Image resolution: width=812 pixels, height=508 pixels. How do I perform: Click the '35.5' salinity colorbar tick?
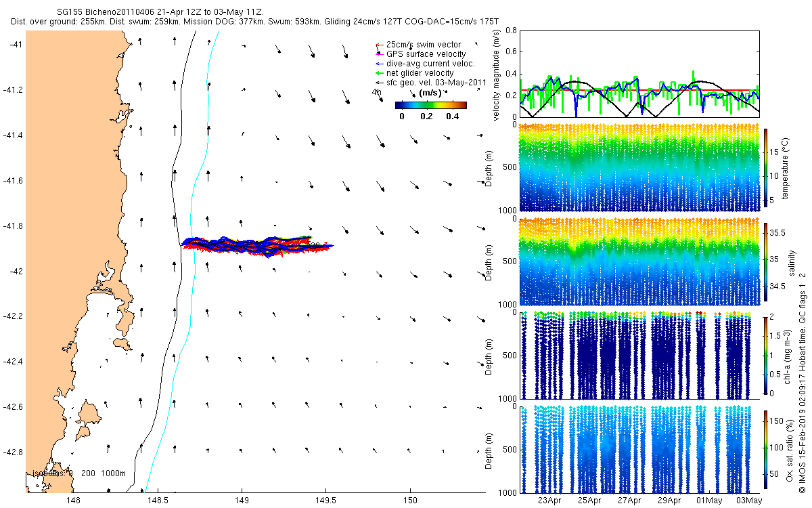tap(778, 232)
